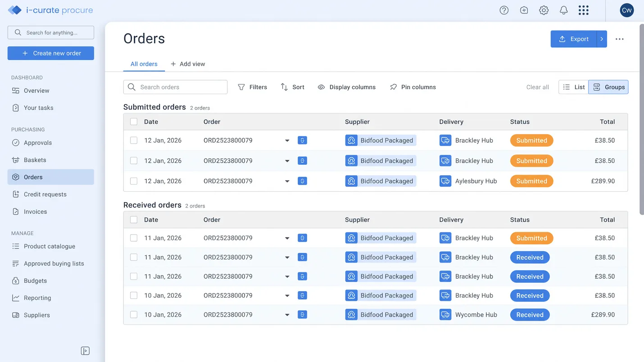
Task: Click the delivery truck icon beside Aylesbury Hub
Action: pyautogui.click(x=445, y=181)
